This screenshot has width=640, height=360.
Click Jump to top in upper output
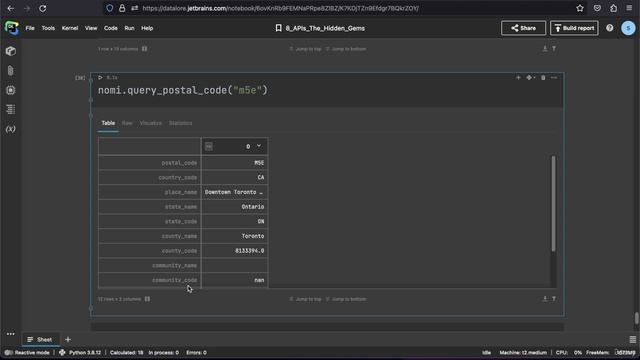305,49
